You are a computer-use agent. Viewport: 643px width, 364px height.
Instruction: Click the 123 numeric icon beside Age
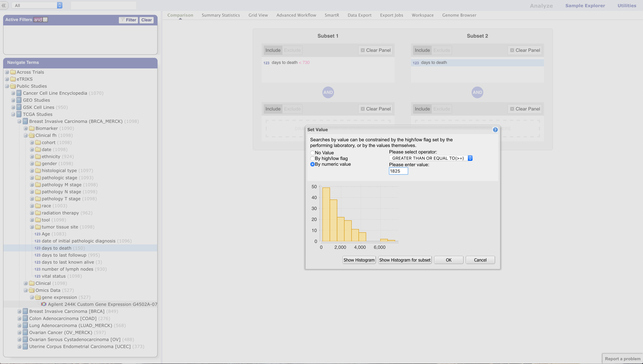point(37,234)
